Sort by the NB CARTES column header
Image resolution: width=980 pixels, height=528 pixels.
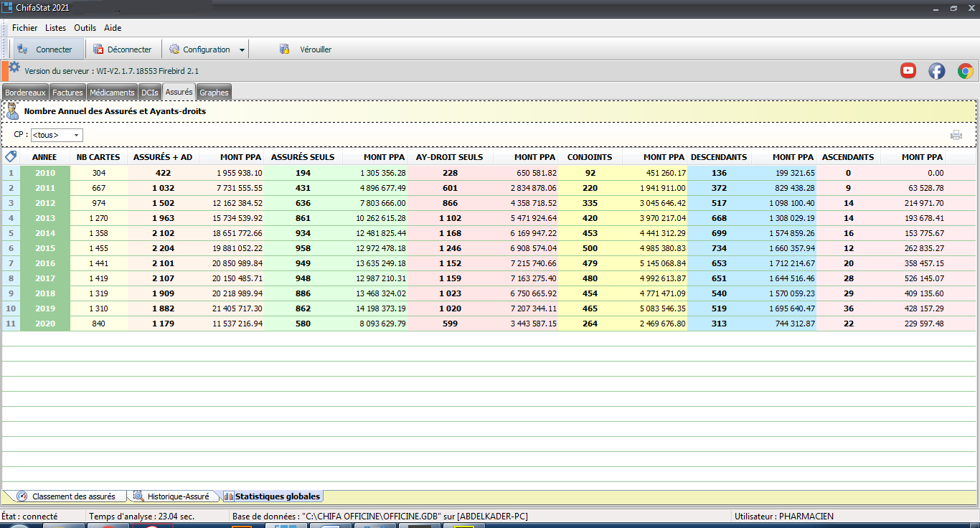(x=98, y=157)
